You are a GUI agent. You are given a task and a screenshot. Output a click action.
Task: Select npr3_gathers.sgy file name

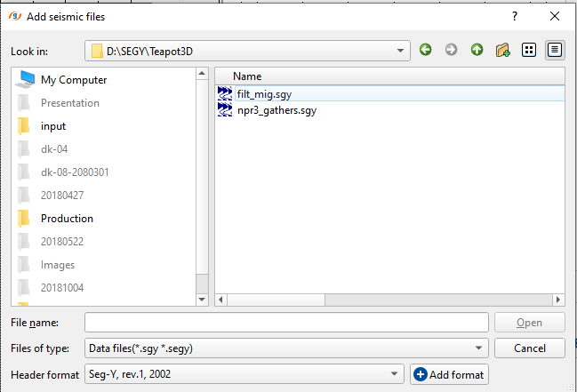click(x=276, y=110)
